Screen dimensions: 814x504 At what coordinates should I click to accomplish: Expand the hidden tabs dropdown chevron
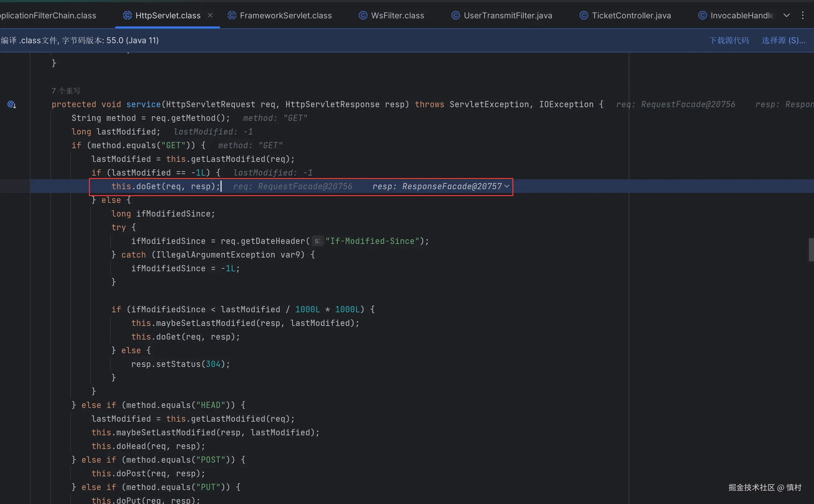pos(786,15)
